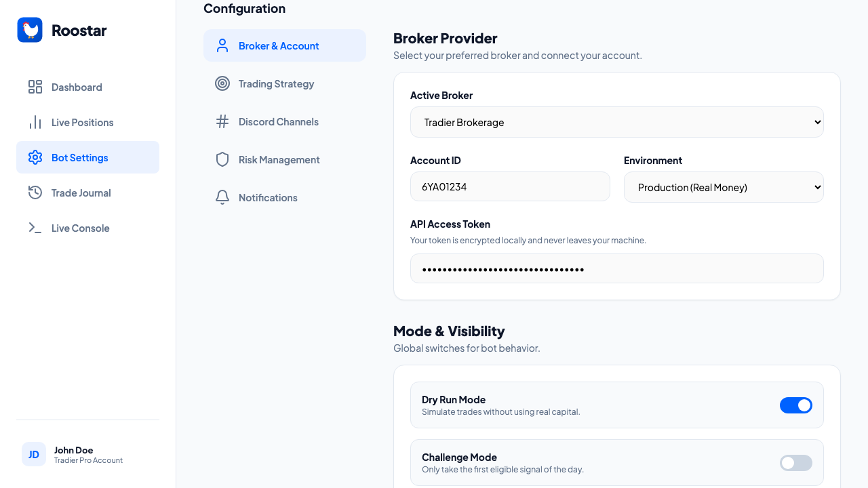Viewport: 868px width, 488px height.
Task: Open Live Positions chart icon
Action: tap(35, 122)
